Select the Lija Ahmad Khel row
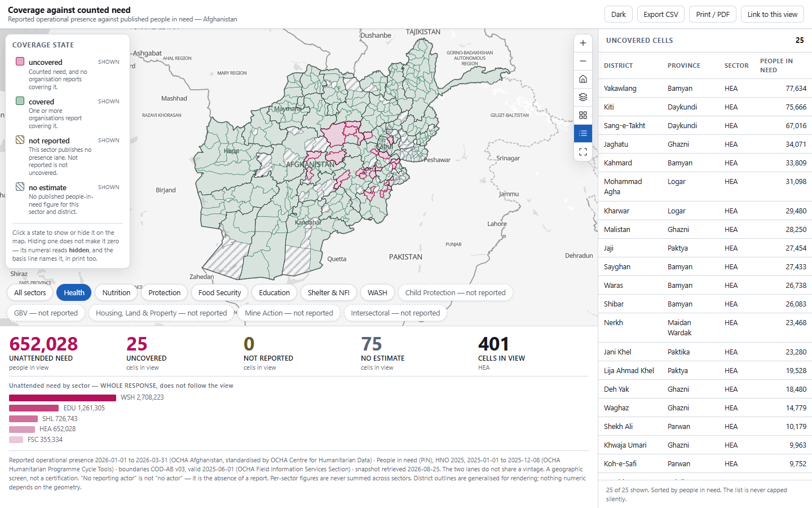The width and height of the screenshot is (812, 508). [x=705, y=371]
